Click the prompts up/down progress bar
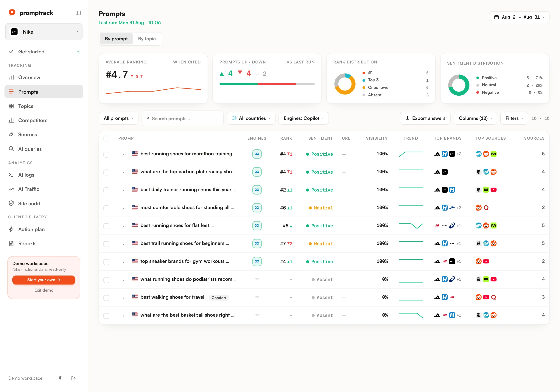 [267, 84]
